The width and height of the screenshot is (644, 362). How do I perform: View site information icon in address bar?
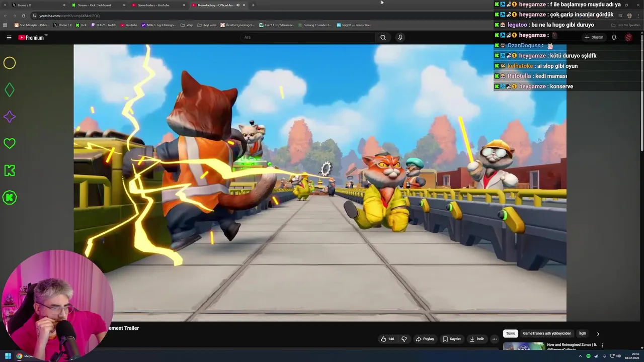pyautogui.click(x=34, y=16)
